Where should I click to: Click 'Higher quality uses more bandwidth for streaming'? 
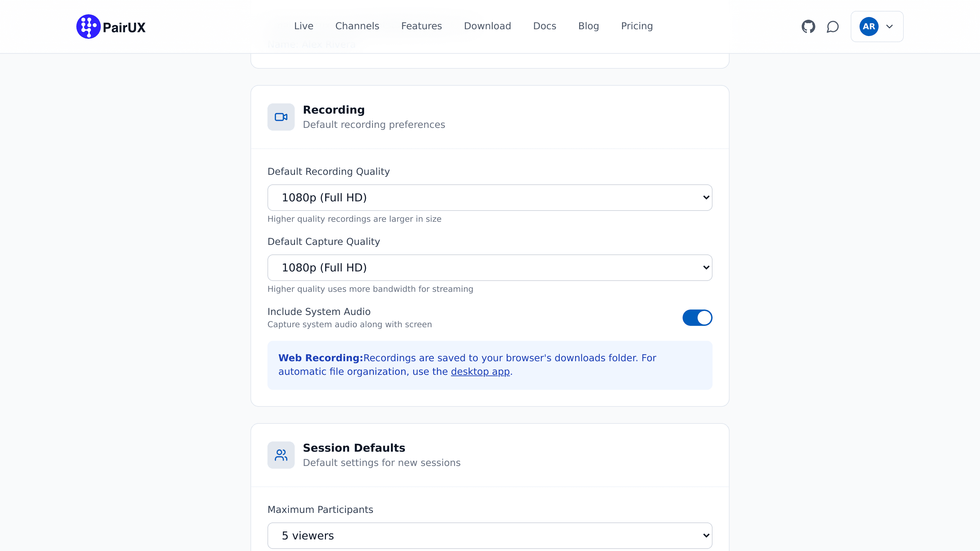(x=370, y=289)
